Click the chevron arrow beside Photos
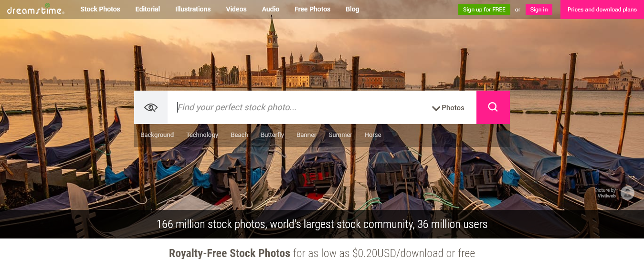 pos(436,108)
